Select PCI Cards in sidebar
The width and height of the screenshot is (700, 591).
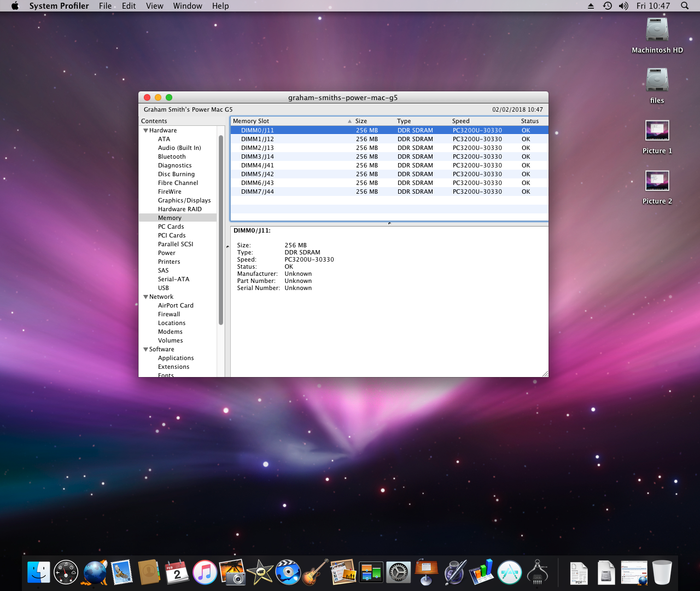172,236
